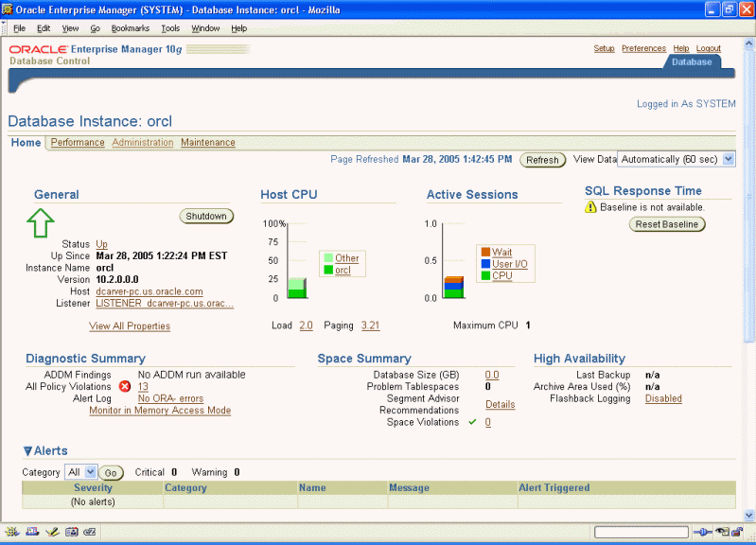Open Address Book icon in status bar
Viewport: 756px width, 545px height.
tap(71, 533)
